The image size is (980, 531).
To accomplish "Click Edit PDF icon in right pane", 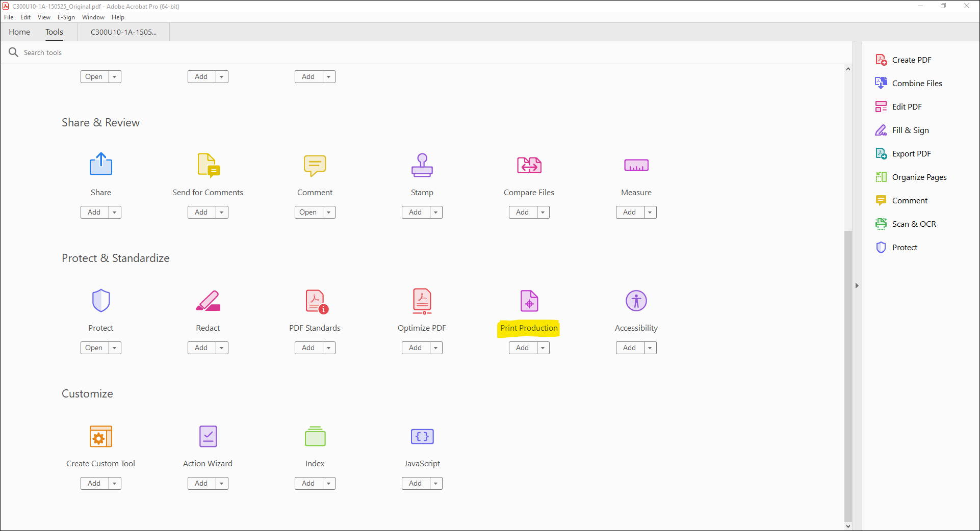I will pyautogui.click(x=881, y=107).
